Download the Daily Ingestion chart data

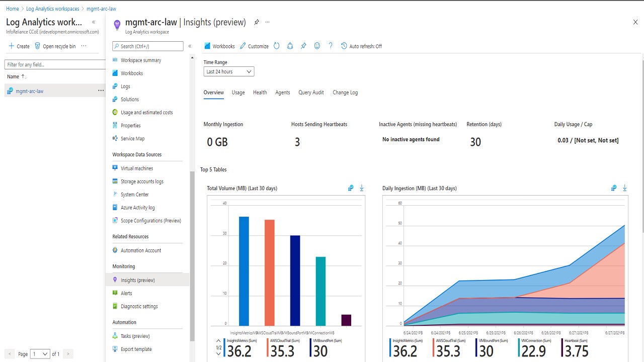[625, 188]
